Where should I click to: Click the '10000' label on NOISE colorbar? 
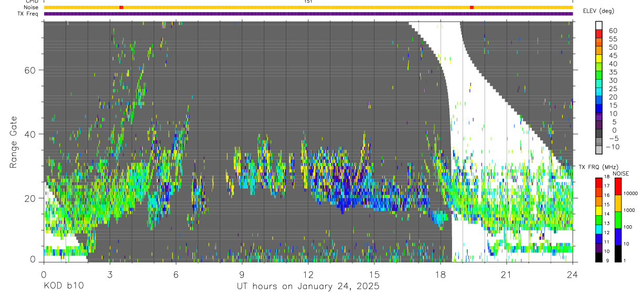tap(631, 193)
